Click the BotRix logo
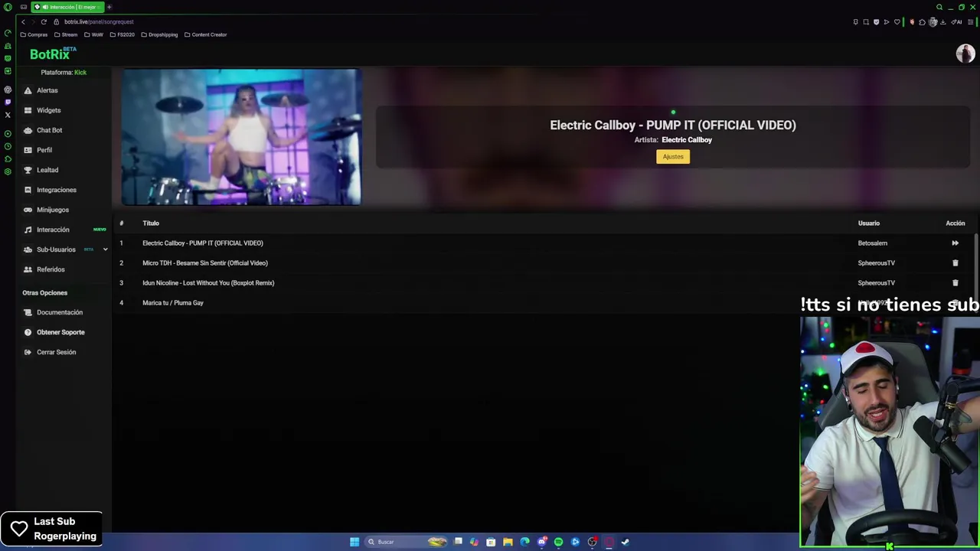Viewport: 980px width, 551px height. (x=53, y=54)
